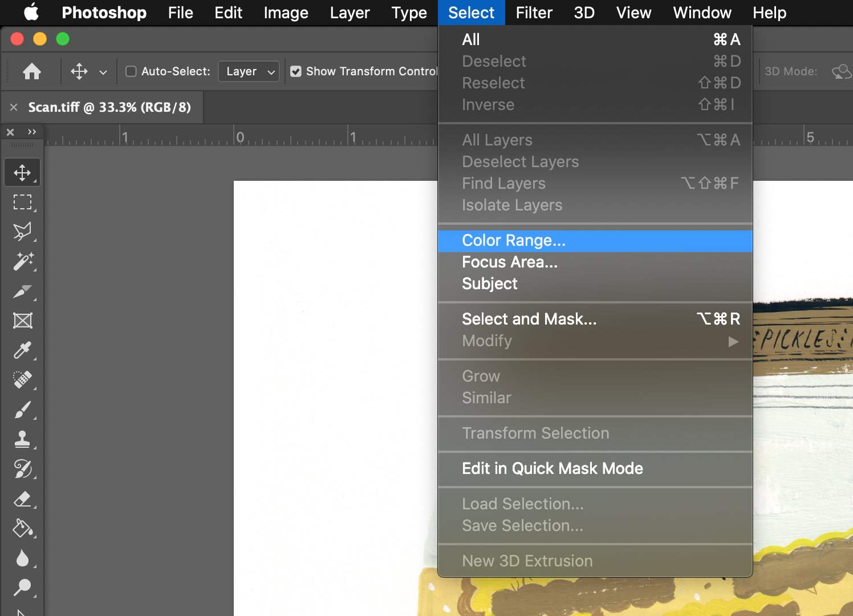Image resolution: width=853 pixels, height=616 pixels.
Task: Expand the tool preset picker chevron
Action: coord(103,72)
